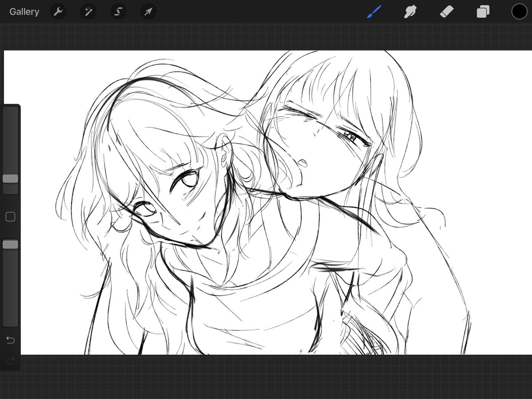
Task: Open the Layers panel
Action: point(483,12)
